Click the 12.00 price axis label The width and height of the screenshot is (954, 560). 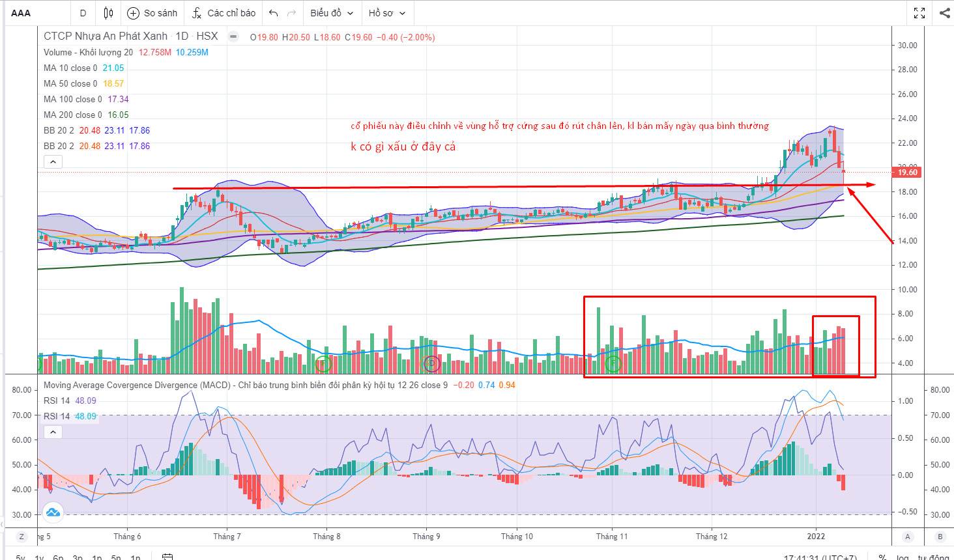pyautogui.click(x=907, y=265)
